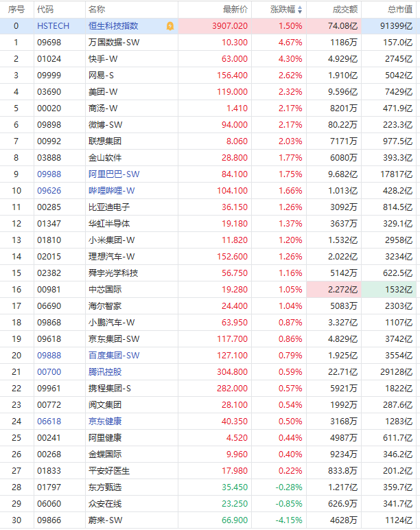Select the 快手-W row name
Viewport: 420px width, 530px height.
103,59
